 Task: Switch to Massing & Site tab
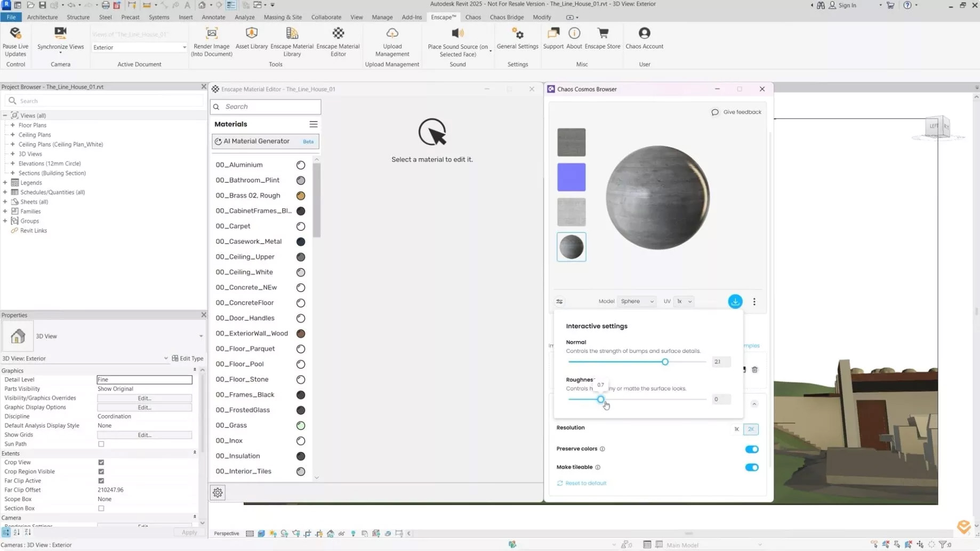(283, 17)
